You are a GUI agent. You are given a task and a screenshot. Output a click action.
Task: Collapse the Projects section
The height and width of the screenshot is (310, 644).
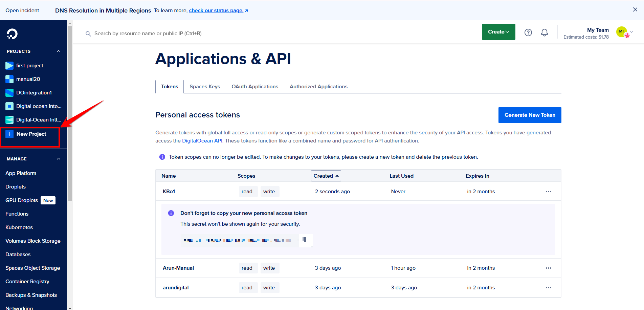(59, 51)
